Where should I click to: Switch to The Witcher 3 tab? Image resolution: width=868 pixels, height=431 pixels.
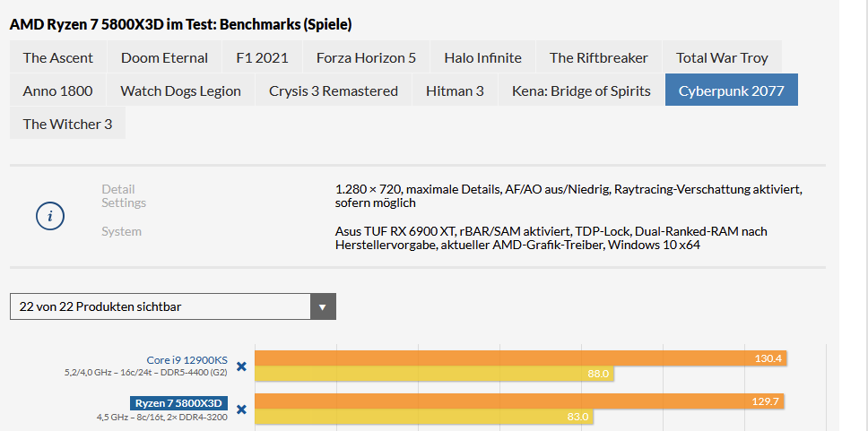[x=67, y=124]
